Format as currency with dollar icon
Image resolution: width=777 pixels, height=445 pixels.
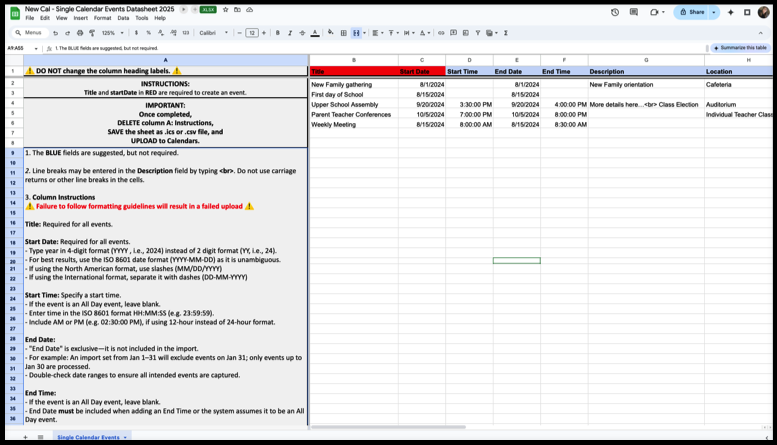136,33
